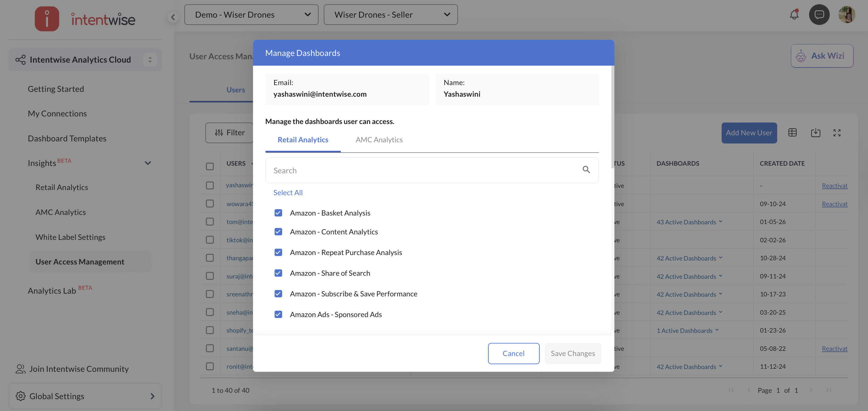The width and height of the screenshot is (868, 411).
Task: Collapse the sidebar with arrow icon
Action: coord(173,17)
